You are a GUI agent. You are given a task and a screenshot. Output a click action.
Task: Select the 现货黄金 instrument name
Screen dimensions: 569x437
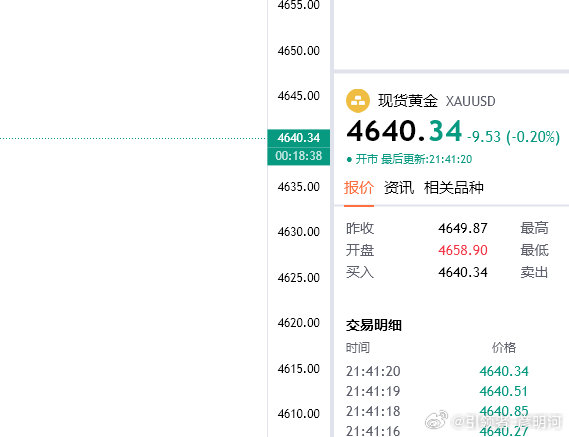tap(408, 101)
